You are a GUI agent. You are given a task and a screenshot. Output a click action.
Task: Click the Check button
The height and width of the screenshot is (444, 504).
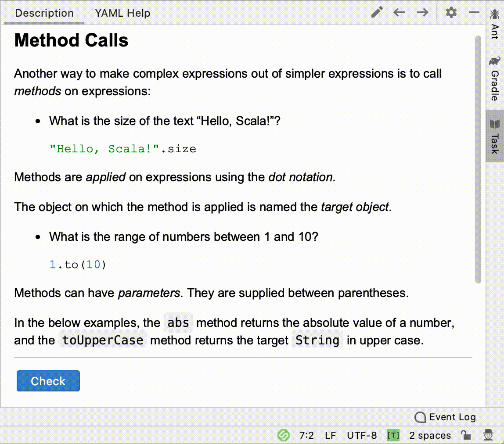[48, 381]
